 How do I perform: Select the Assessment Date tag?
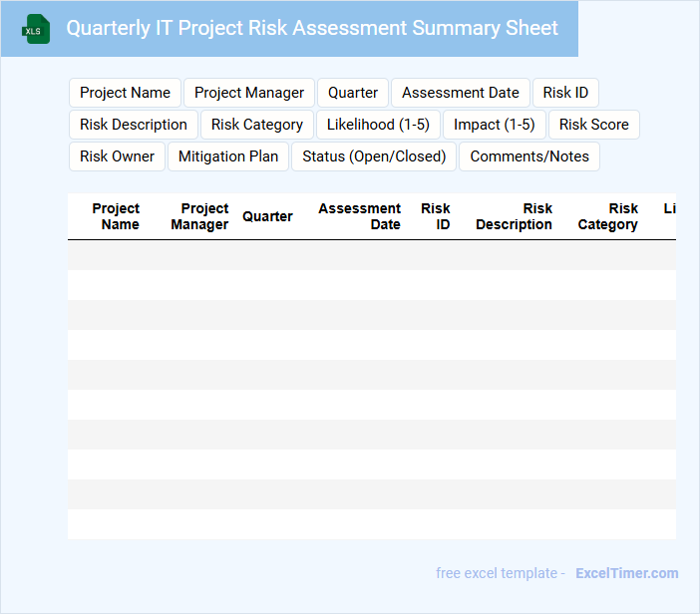(x=461, y=93)
